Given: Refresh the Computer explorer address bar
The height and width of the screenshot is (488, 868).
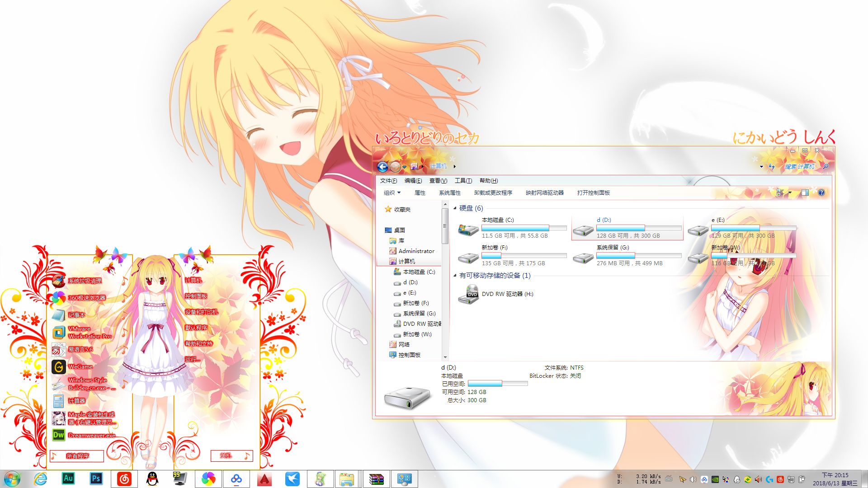Looking at the screenshot, I should coord(772,167).
